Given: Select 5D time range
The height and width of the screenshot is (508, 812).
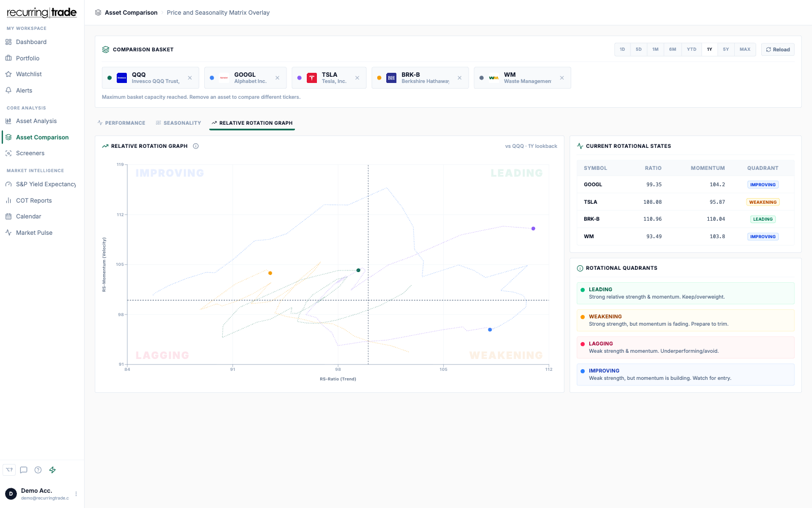Looking at the screenshot, I should tap(639, 50).
